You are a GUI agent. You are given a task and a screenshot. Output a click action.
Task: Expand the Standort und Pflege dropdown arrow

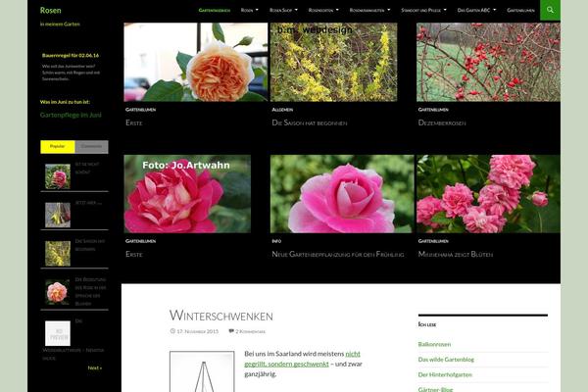pyautogui.click(x=445, y=10)
